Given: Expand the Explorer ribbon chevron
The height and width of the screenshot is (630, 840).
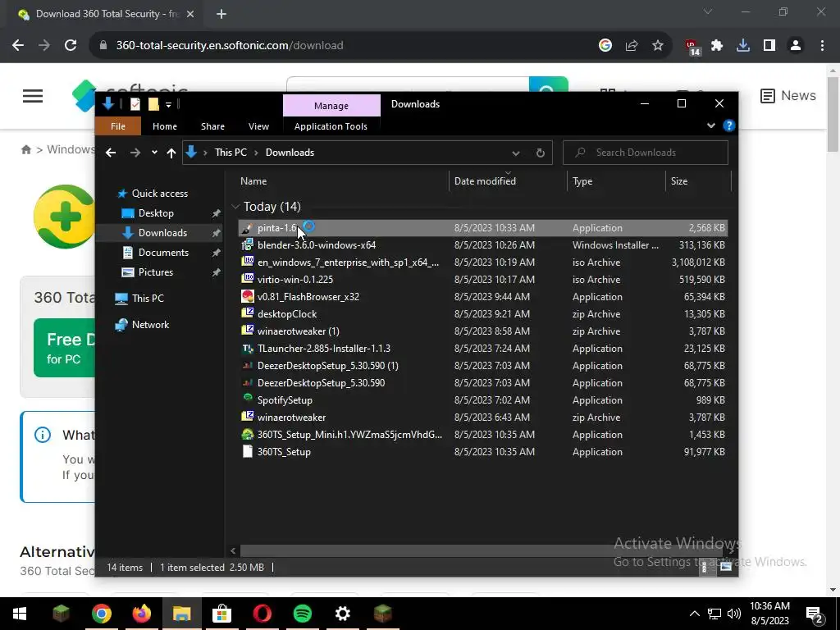Looking at the screenshot, I should 711,126.
